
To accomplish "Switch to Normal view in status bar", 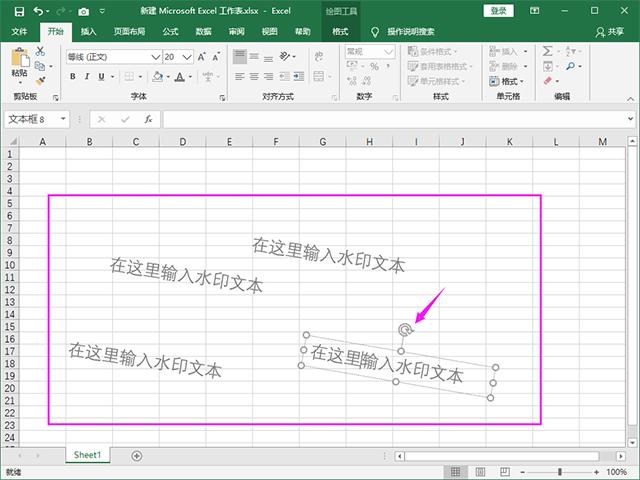I will pyautogui.click(x=456, y=472).
